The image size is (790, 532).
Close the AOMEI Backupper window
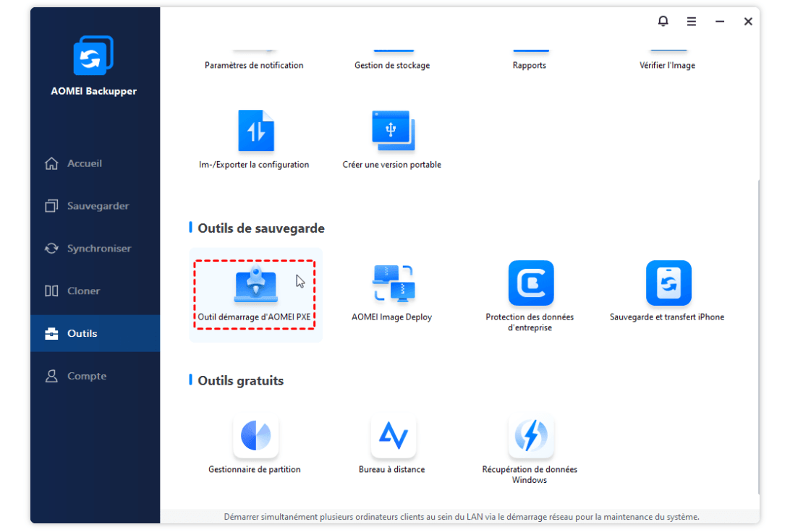(x=748, y=21)
